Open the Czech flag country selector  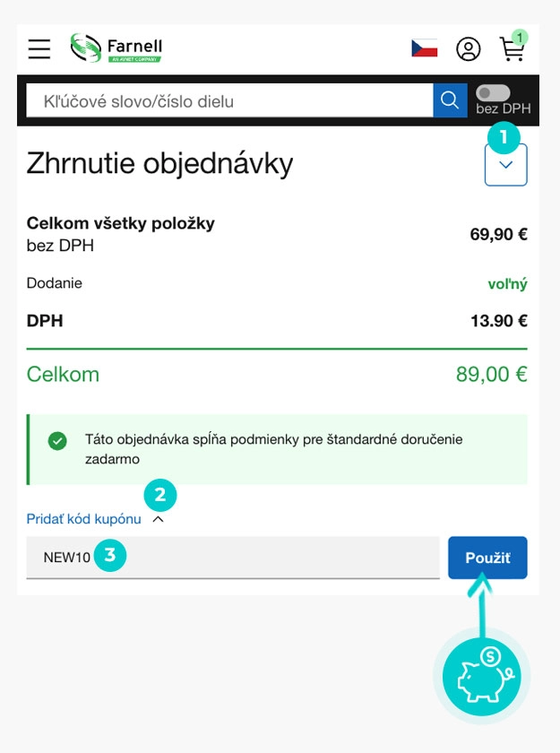pyautogui.click(x=425, y=48)
